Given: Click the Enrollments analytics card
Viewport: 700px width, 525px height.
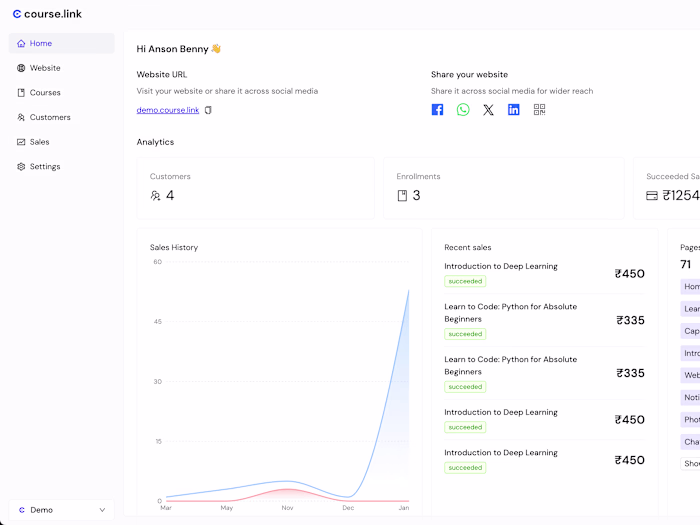Looking at the screenshot, I should pyautogui.click(x=502, y=187).
